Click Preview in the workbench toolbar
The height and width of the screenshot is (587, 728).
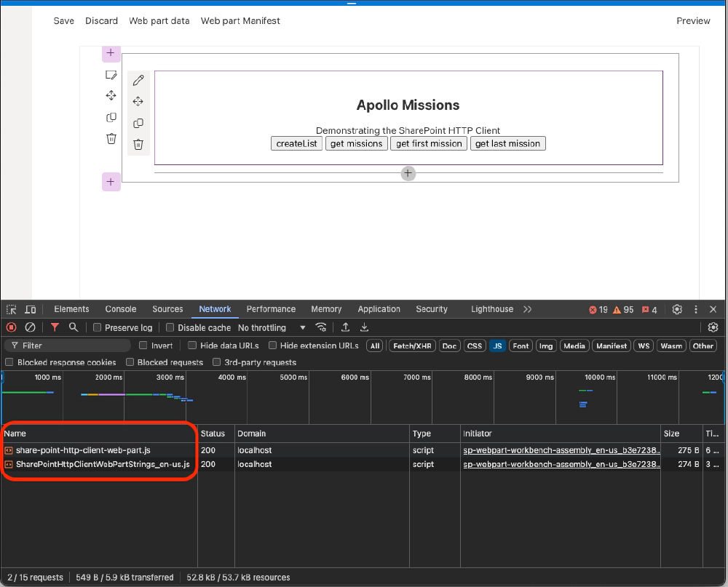click(693, 21)
